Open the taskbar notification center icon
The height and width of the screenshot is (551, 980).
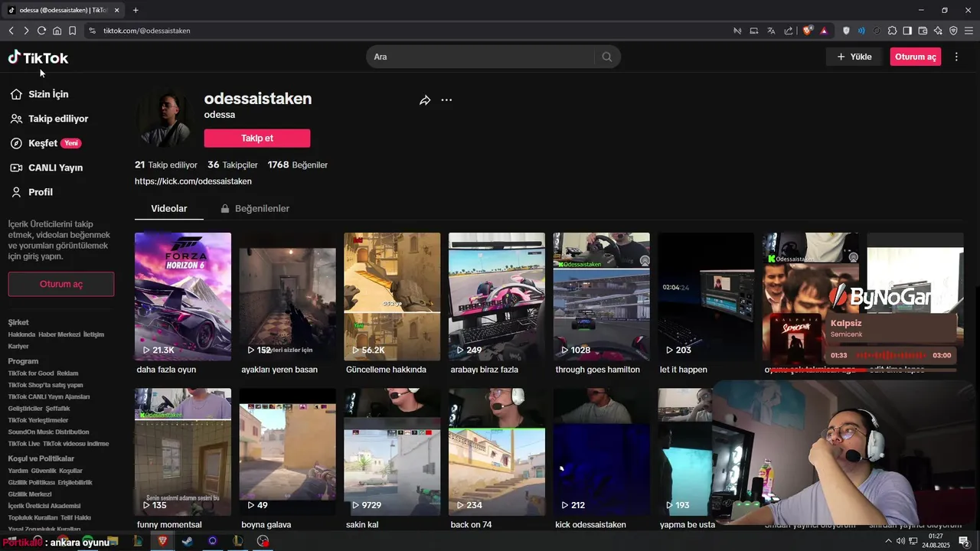(964, 542)
